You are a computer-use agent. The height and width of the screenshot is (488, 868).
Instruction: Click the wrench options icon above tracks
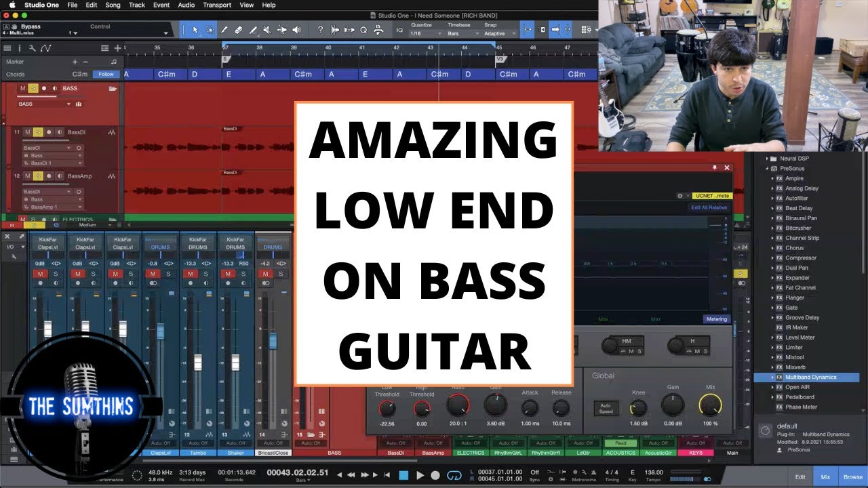[x=33, y=48]
